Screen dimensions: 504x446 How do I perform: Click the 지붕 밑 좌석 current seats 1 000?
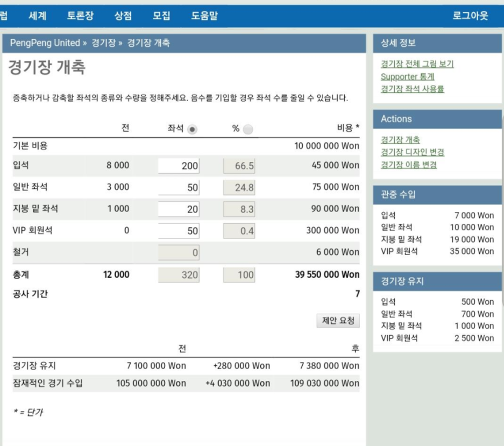(x=118, y=208)
